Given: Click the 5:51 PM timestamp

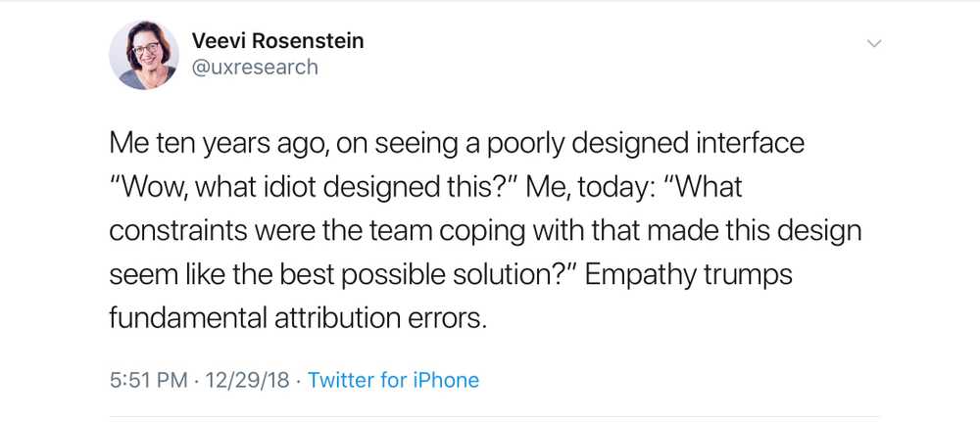Looking at the screenshot, I should point(147,380).
